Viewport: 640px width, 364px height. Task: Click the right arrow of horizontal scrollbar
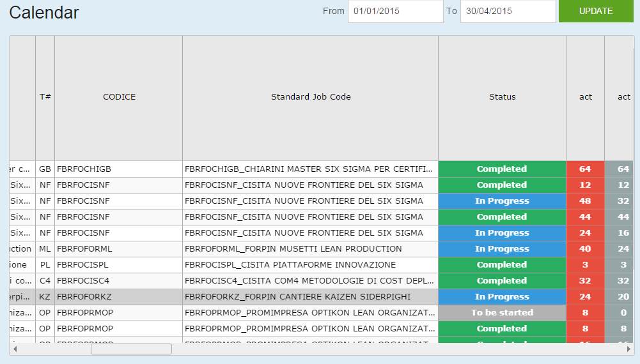(628, 349)
